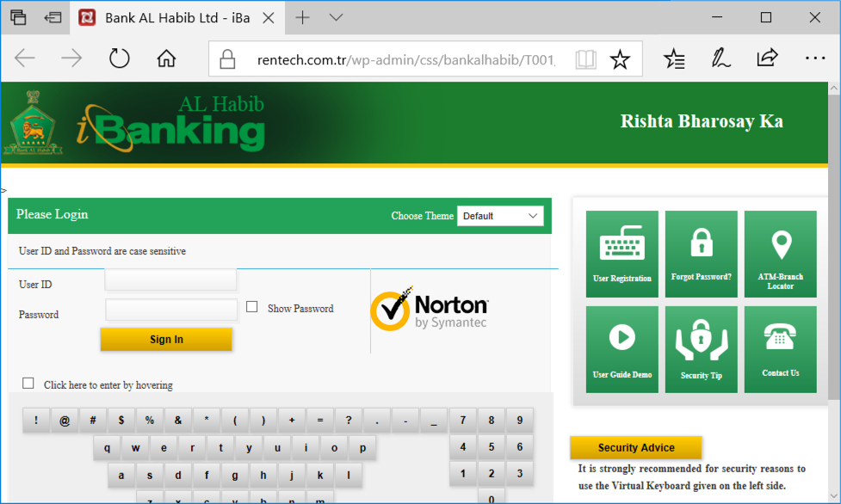Tap the # key on virtual keyboard

[x=93, y=421]
